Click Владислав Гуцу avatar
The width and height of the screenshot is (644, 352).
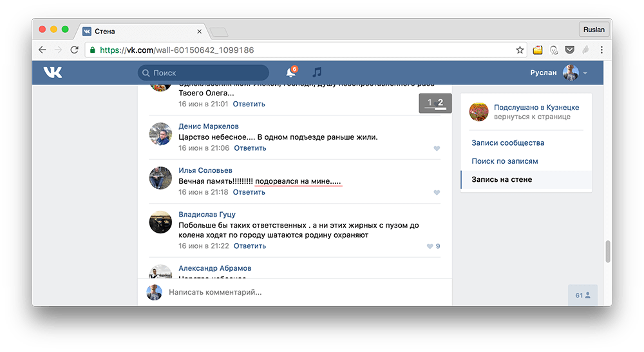click(x=160, y=222)
